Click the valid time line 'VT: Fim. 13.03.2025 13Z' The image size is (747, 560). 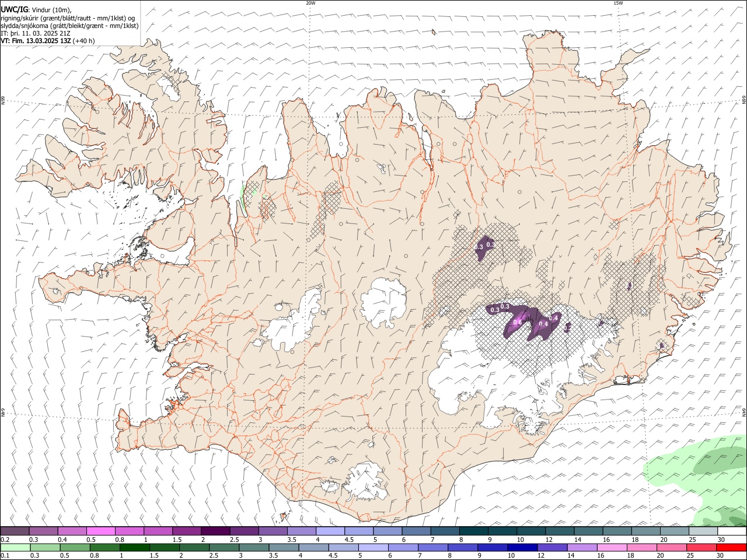point(37,41)
